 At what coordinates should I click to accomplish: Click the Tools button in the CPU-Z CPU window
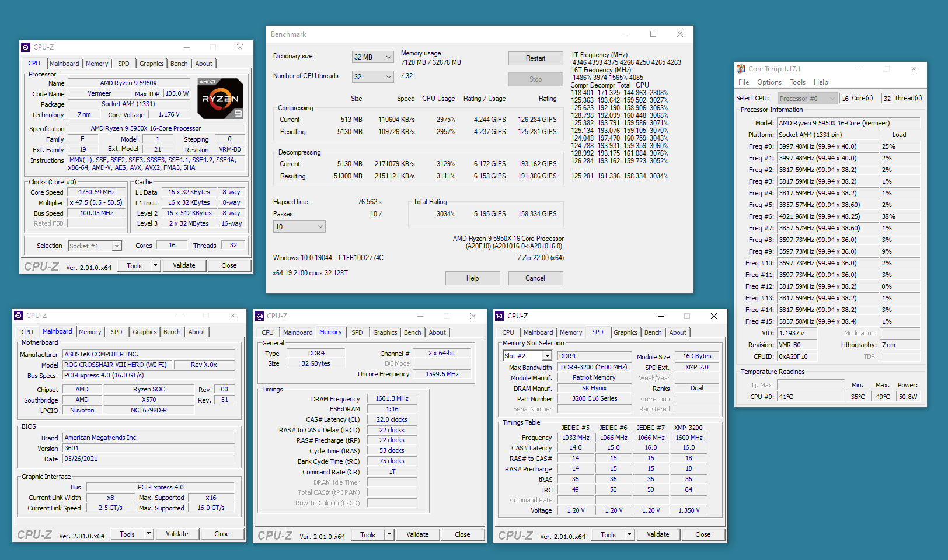(x=134, y=265)
